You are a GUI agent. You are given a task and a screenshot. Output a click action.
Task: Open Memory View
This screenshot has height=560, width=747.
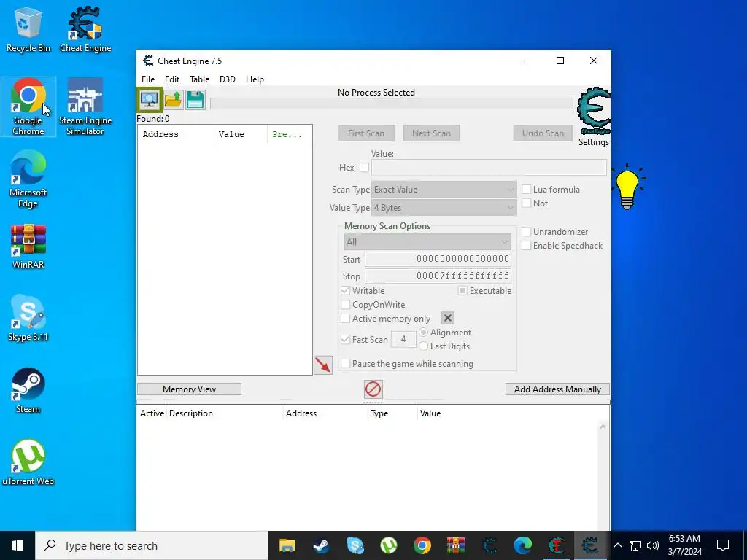[x=189, y=389]
